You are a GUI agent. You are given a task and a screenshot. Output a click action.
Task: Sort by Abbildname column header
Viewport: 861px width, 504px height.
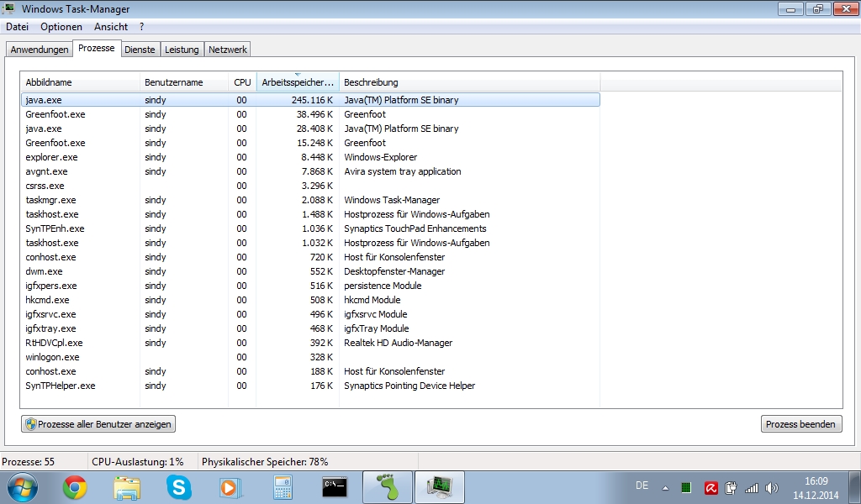point(80,82)
